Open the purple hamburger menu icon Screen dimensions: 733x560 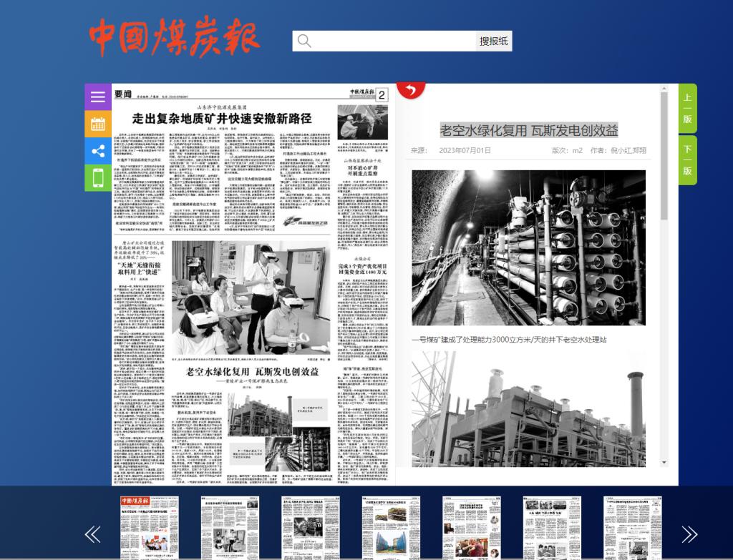pos(98,97)
